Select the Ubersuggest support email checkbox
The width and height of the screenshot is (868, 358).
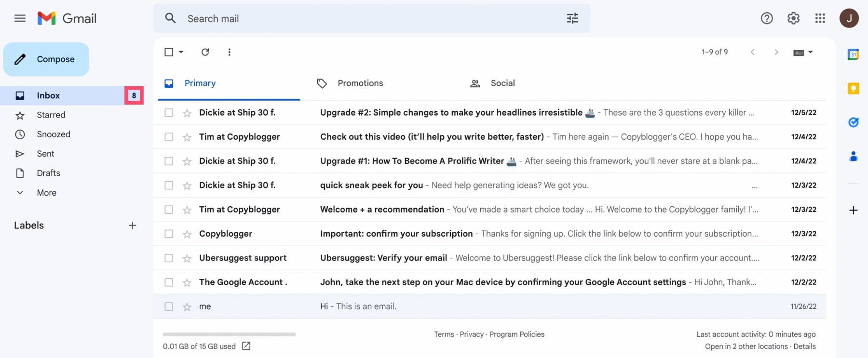(169, 258)
